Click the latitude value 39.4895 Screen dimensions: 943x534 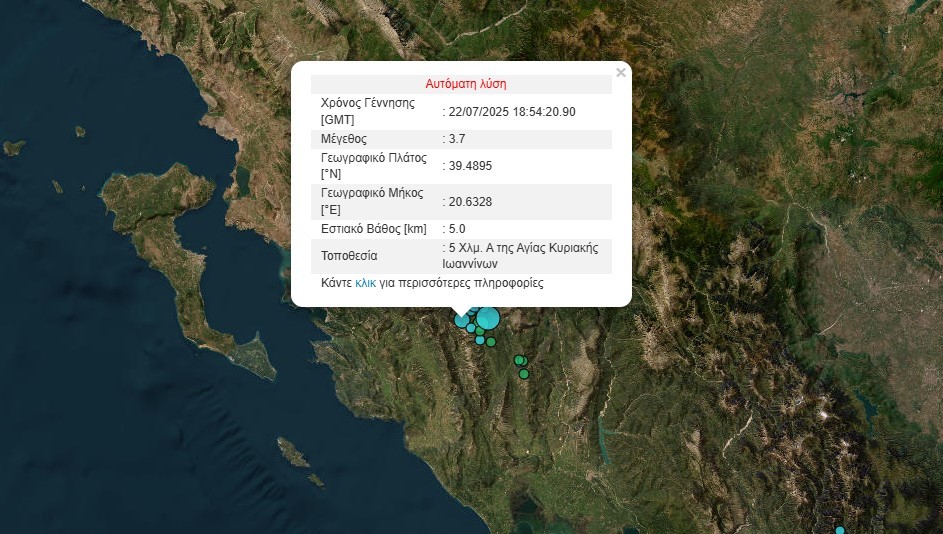point(469,166)
